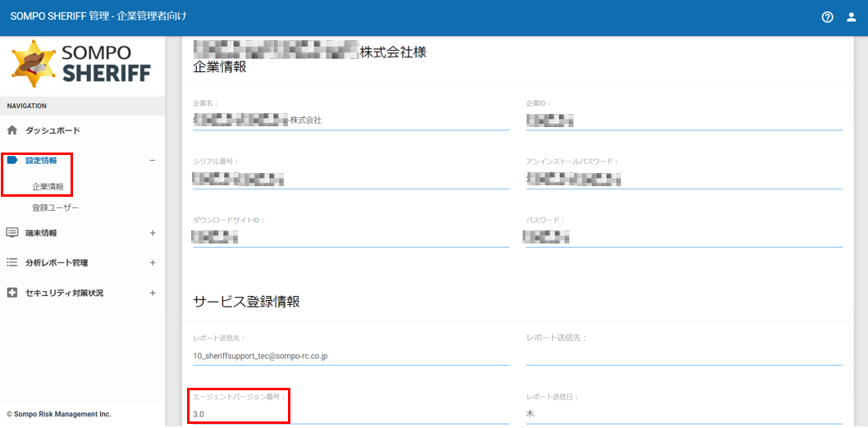Click the list icon beside 分析レポート管理

tap(12, 262)
